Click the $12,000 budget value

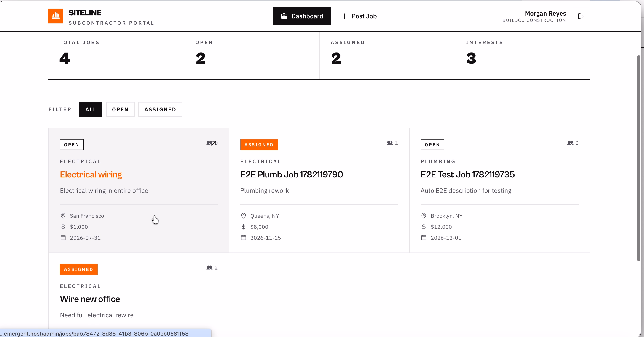click(441, 227)
